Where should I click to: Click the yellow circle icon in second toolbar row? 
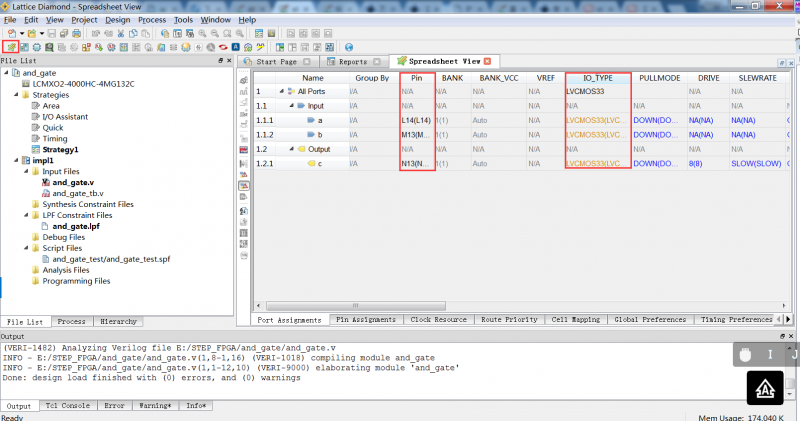tap(186, 47)
